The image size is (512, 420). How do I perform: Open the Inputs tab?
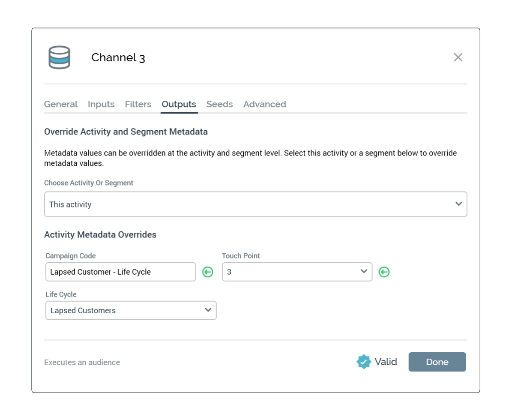point(101,104)
